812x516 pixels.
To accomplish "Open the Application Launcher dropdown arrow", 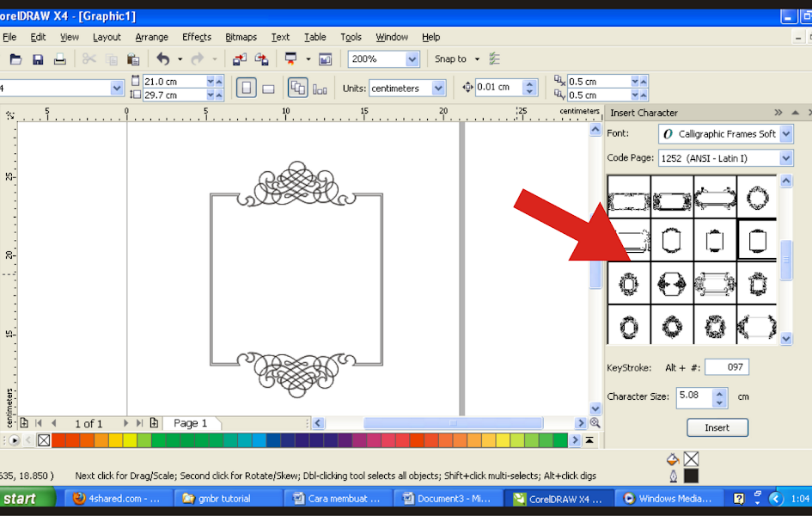I will point(308,59).
